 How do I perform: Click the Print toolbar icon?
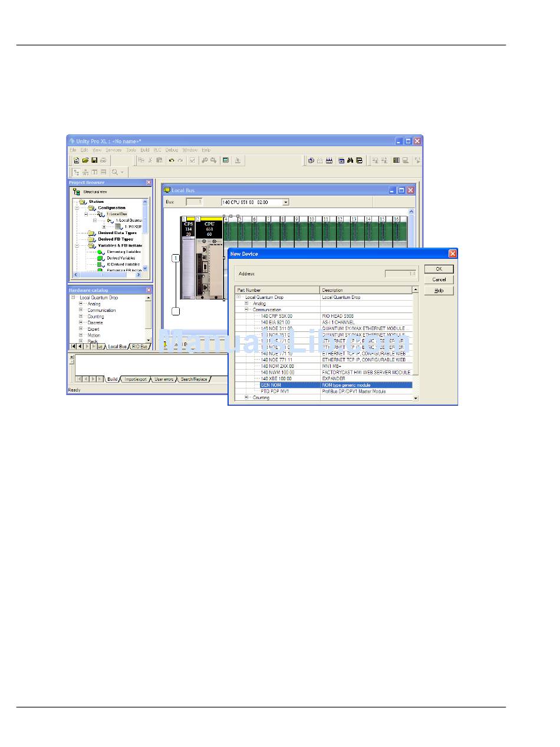coord(103,160)
